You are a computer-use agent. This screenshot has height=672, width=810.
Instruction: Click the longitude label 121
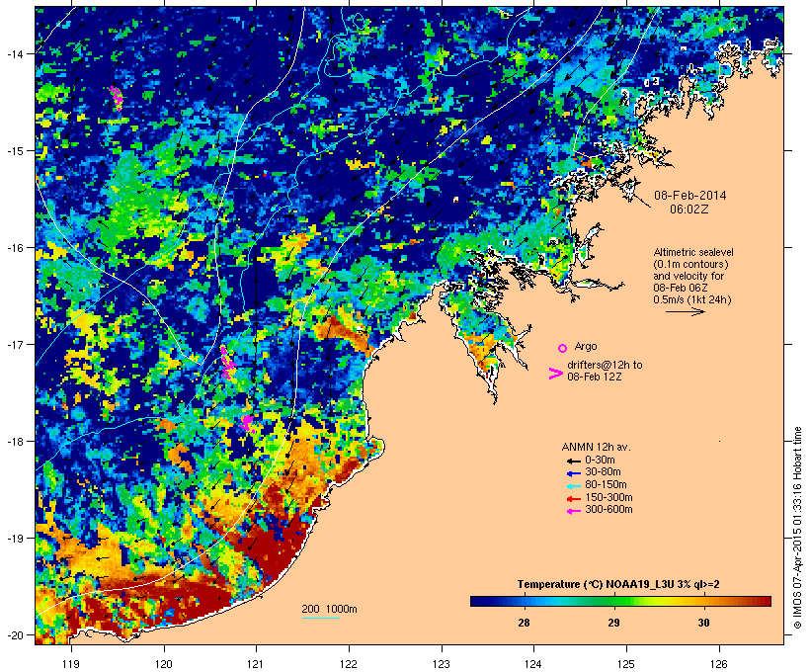pos(256,664)
